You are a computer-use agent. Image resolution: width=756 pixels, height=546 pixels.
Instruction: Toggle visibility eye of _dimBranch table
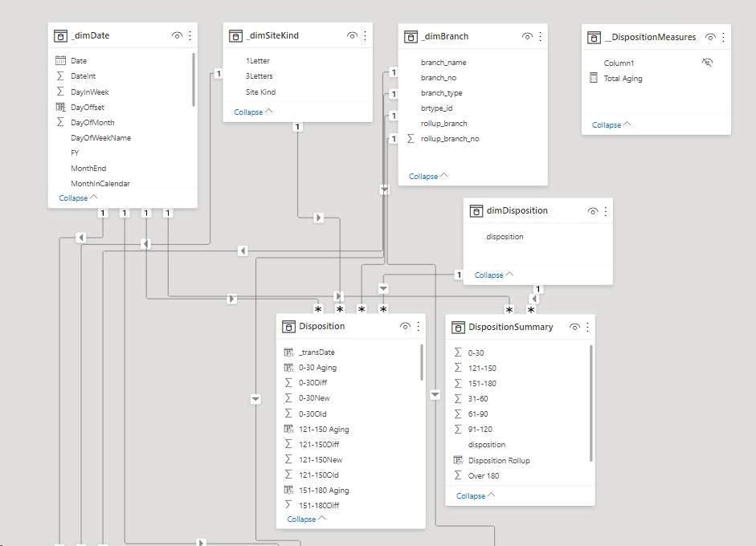[x=527, y=37]
